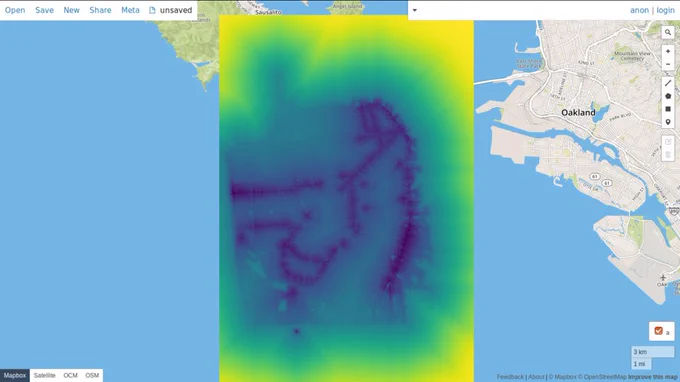Switch base layer to OCM
680x382 pixels.
(70, 375)
